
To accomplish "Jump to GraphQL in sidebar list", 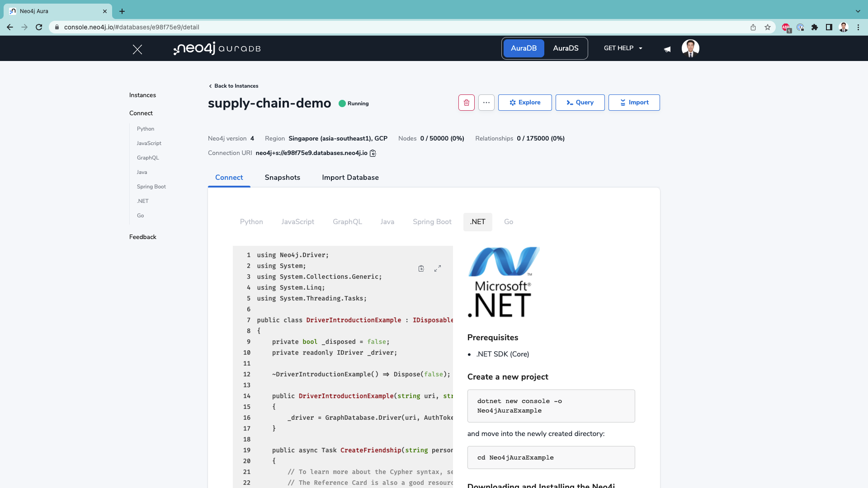I will point(148,158).
